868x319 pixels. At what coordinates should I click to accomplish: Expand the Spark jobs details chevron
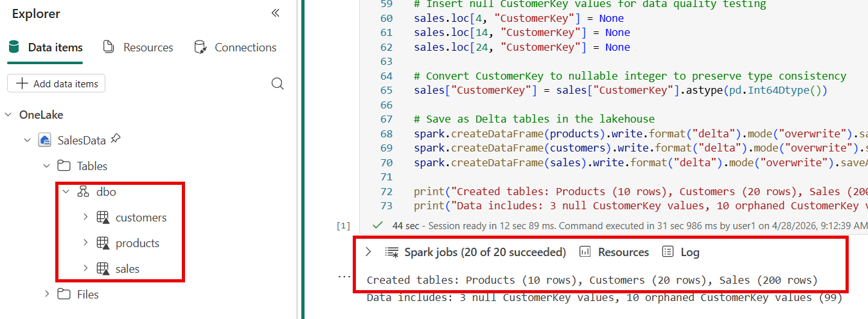tap(368, 252)
